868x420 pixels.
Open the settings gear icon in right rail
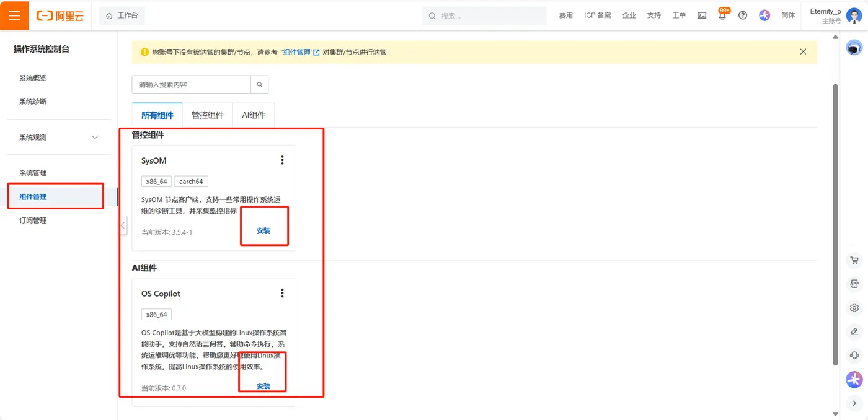click(x=854, y=308)
